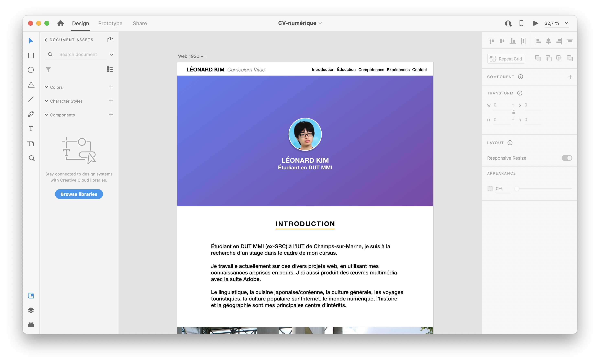This screenshot has width=600, height=364.
Task: Open the Plugins panel
Action: (x=31, y=325)
